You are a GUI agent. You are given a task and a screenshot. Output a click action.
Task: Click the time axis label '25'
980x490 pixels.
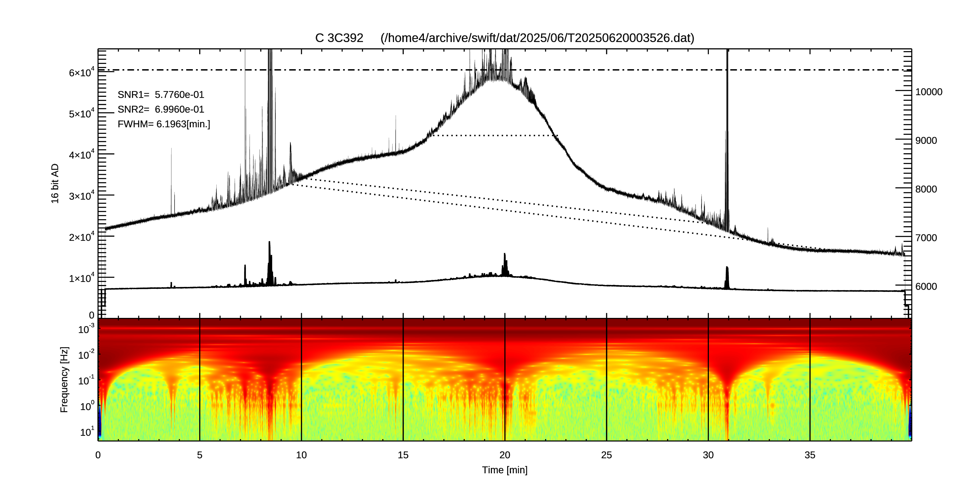tap(606, 455)
